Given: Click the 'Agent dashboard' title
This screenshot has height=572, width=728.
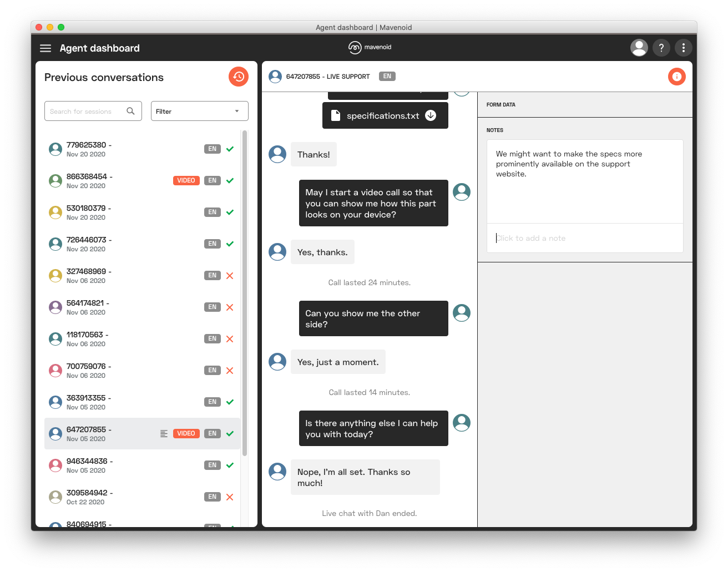Looking at the screenshot, I should pos(100,48).
